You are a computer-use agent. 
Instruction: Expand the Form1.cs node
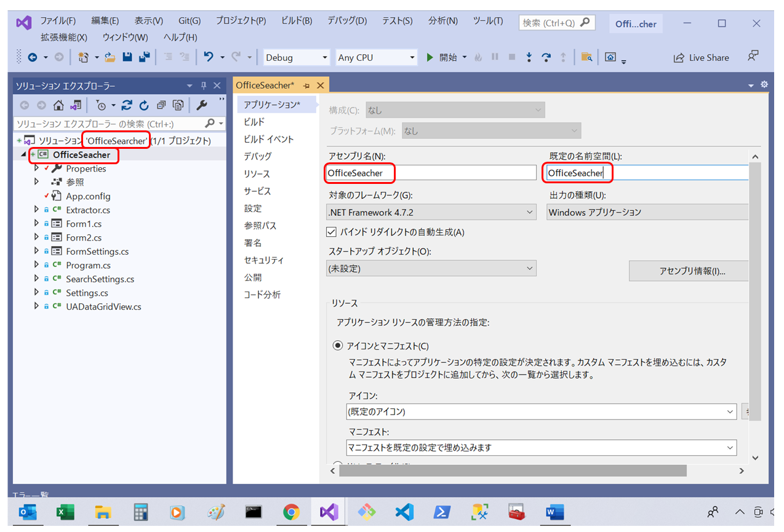(x=37, y=224)
